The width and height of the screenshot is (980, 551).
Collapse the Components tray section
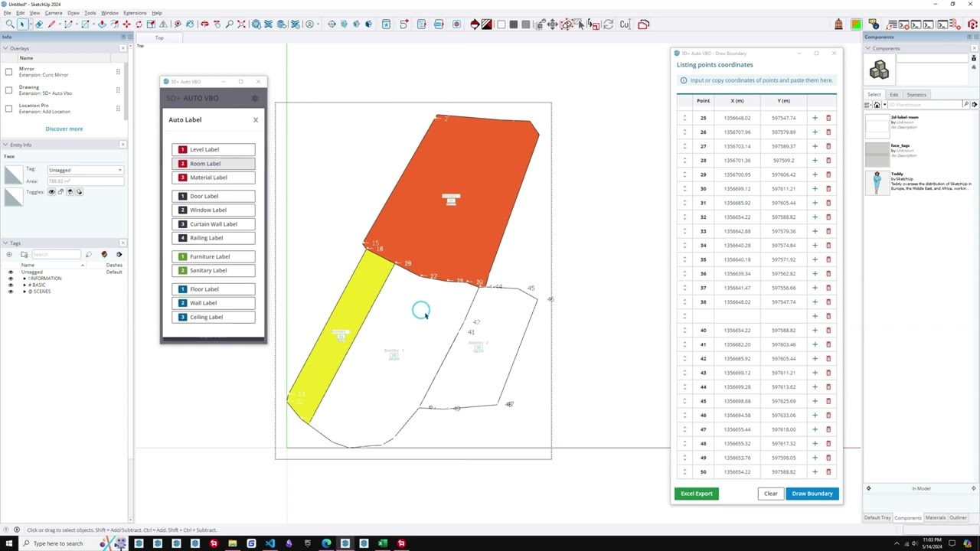pyautogui.click(x=868, y=48)
